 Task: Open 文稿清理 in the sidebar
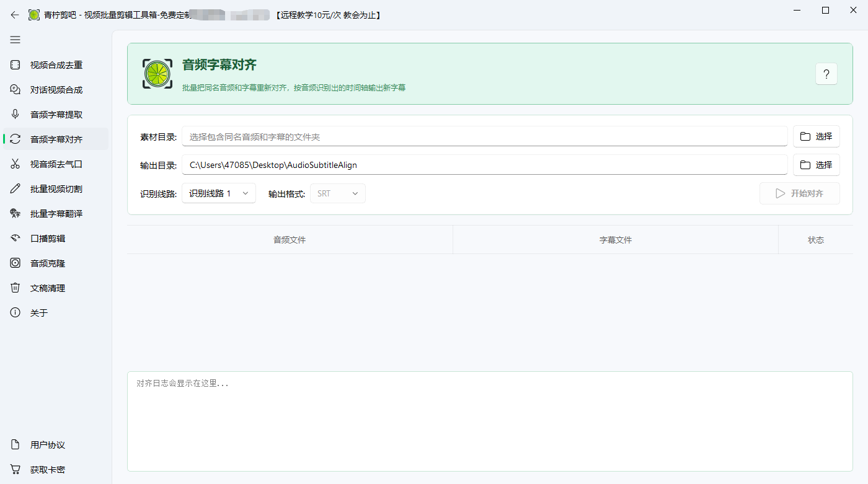56,288
